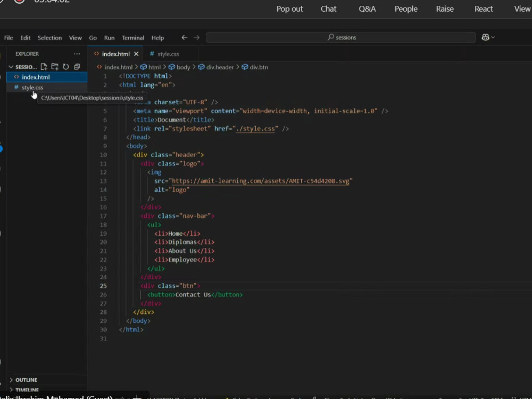532x399 pixels.
Task: Click the amit-learning.com image URL
Action: pos(261,181)
